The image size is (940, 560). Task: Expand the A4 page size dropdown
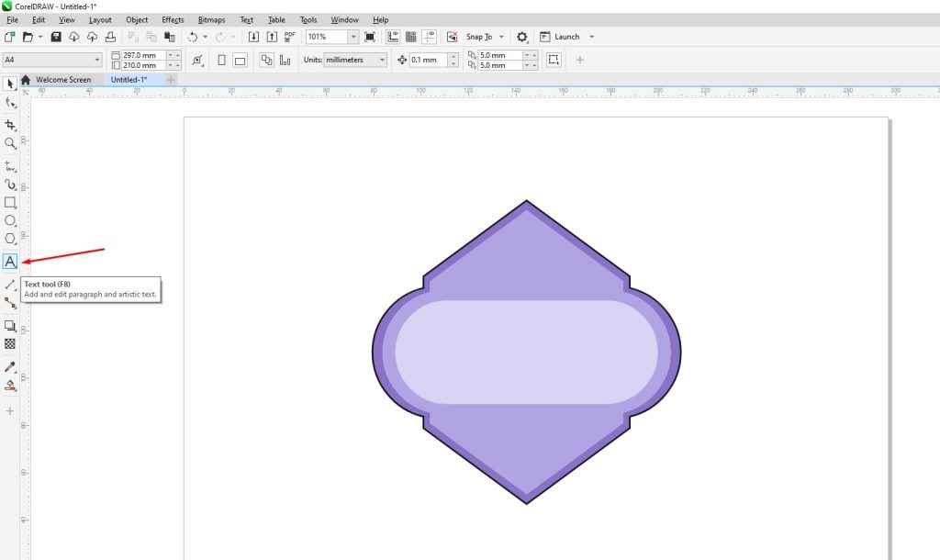tap(96, 61)
